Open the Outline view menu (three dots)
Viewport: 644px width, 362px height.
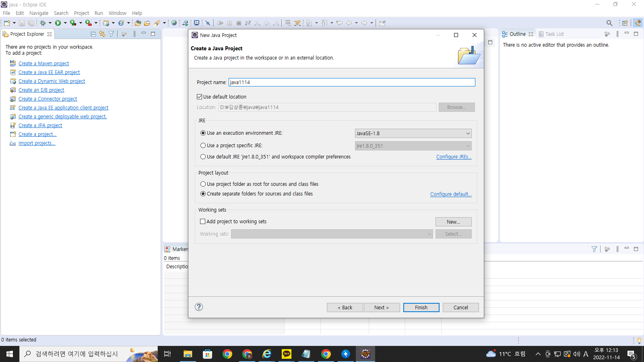click(617, 34)
